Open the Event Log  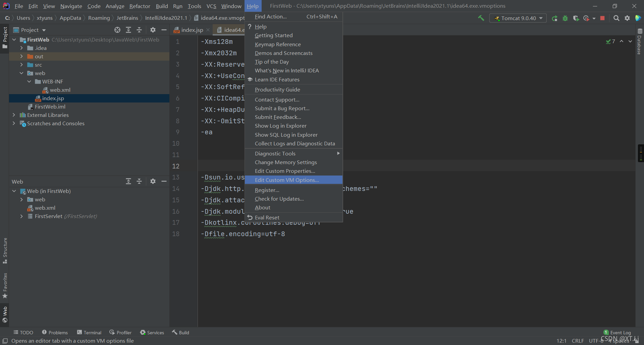coord(617,332)
